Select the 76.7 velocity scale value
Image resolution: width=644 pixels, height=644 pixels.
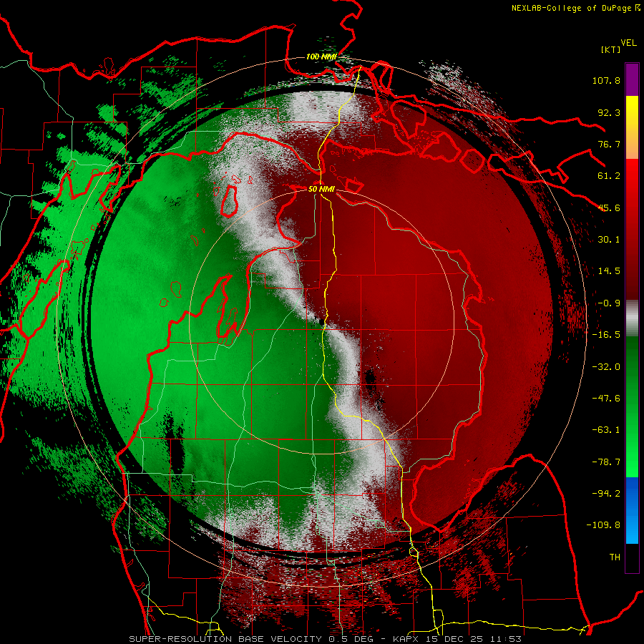[x=609, y=144]
